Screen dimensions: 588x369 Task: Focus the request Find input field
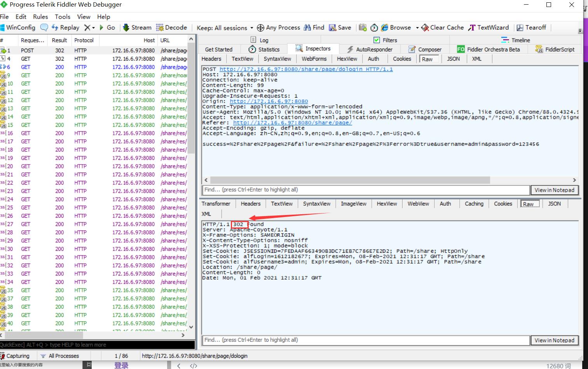click(366, 190)
